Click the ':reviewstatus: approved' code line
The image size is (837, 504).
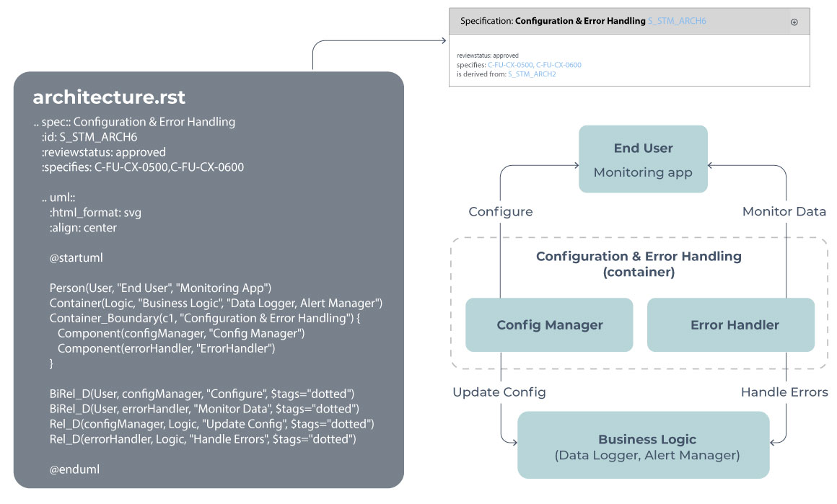coord(104,152)
